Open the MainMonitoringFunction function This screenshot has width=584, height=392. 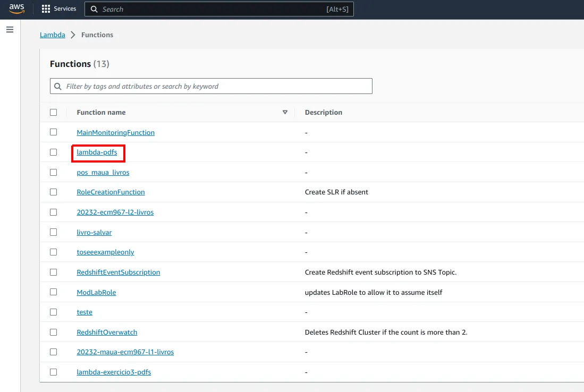(115, 133)
